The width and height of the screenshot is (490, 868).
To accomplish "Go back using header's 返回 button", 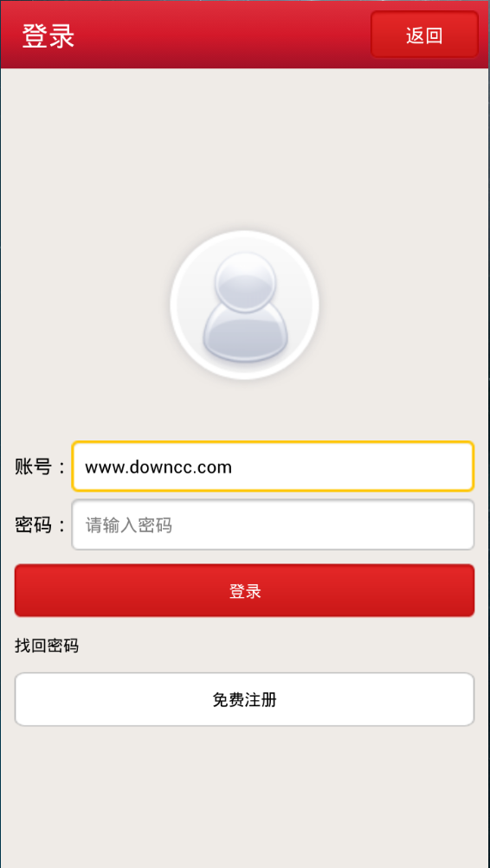I will (x=425, y=35).
